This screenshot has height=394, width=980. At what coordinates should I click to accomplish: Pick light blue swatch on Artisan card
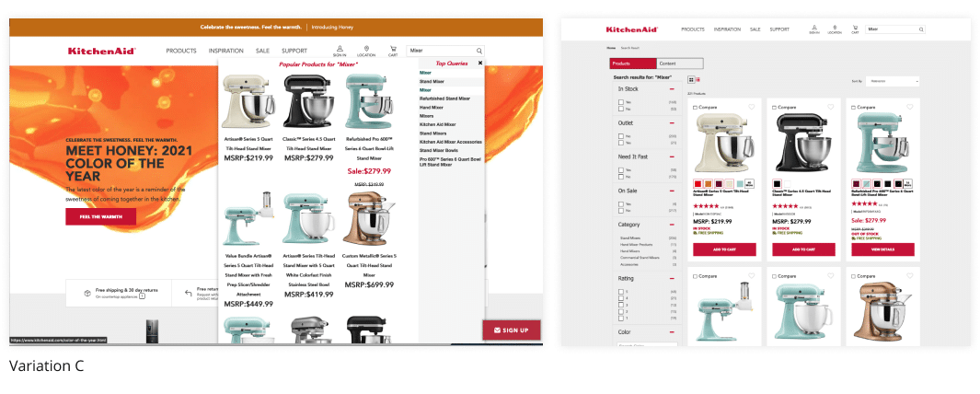point(740,184)
